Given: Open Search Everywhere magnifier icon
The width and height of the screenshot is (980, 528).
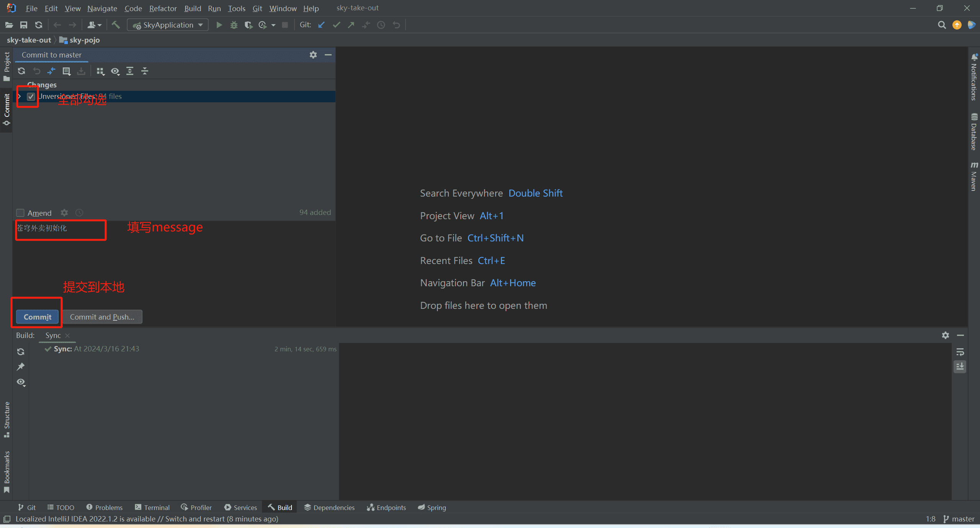Looking at the screenshot, I should 942,25.
